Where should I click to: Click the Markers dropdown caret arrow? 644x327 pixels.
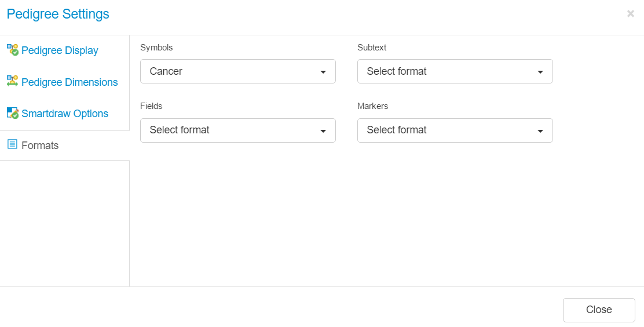pyautogui.click(x=540, y=131)
